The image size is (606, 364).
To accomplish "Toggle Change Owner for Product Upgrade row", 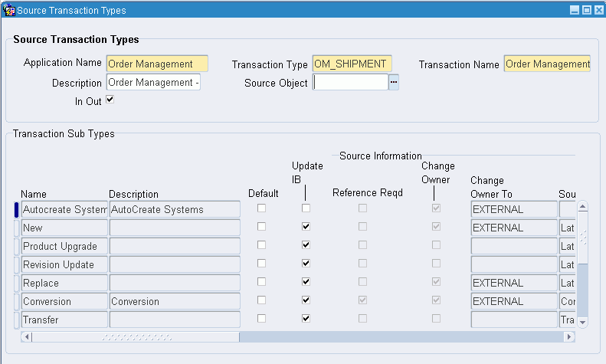I will pos(436,245).
